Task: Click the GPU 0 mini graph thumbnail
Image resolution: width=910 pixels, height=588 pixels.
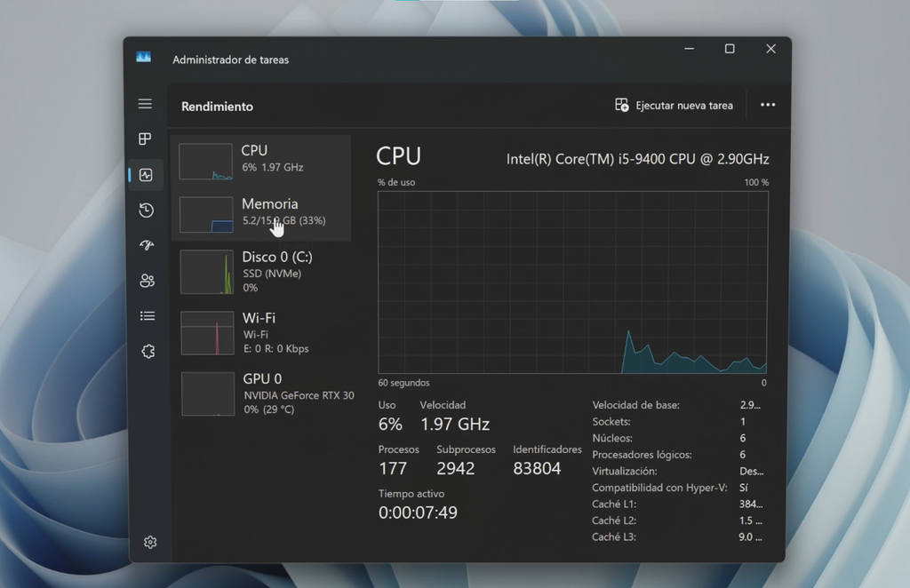Action: [208, 394]
